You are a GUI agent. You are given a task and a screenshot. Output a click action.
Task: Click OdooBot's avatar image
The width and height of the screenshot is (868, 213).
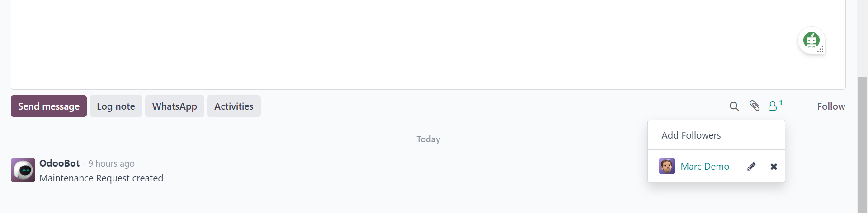click(x=23, y=170)
